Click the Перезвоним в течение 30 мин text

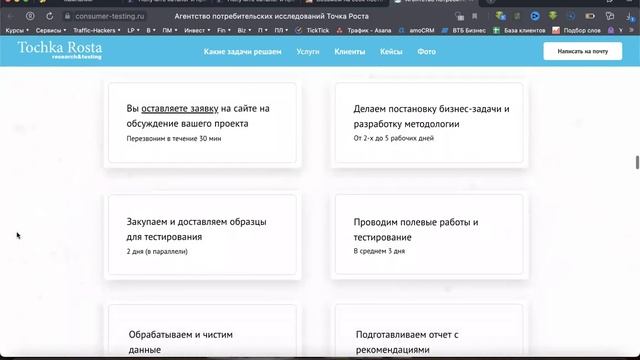pyautogui.click(x=174, y=139)
